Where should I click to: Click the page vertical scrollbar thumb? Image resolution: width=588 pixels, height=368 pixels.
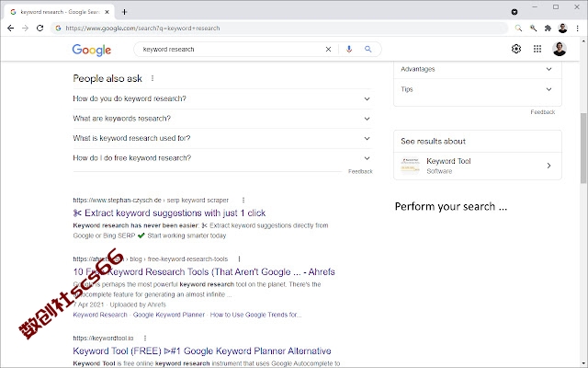[584, 148]
